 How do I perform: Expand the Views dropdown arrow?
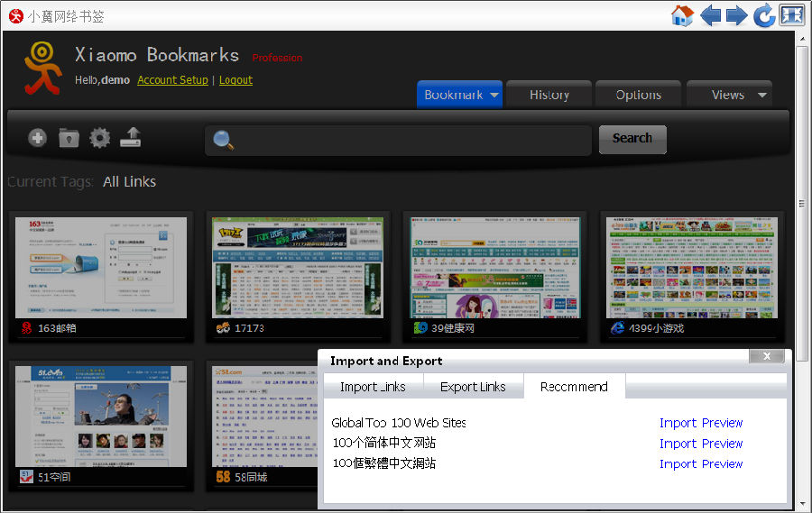761,96
